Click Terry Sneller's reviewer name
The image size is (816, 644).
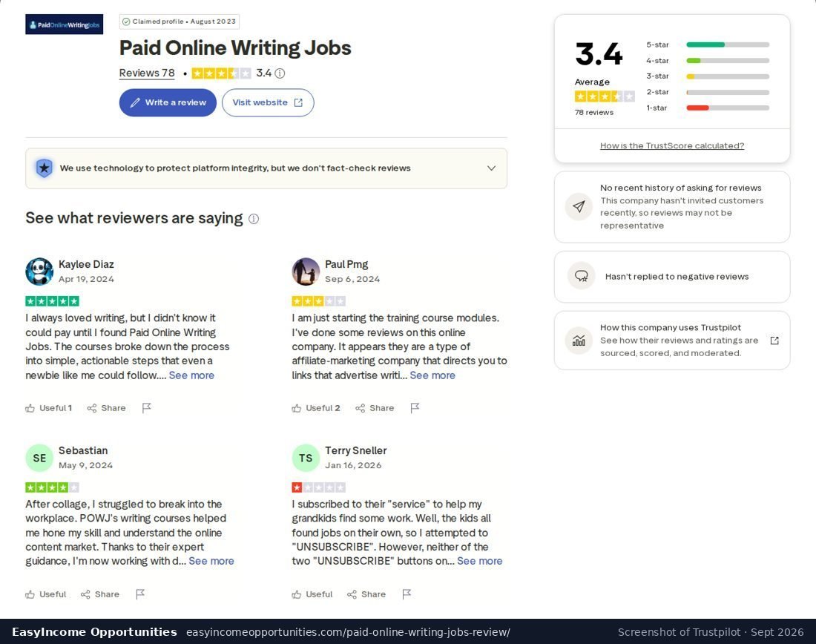coord(356,451)
